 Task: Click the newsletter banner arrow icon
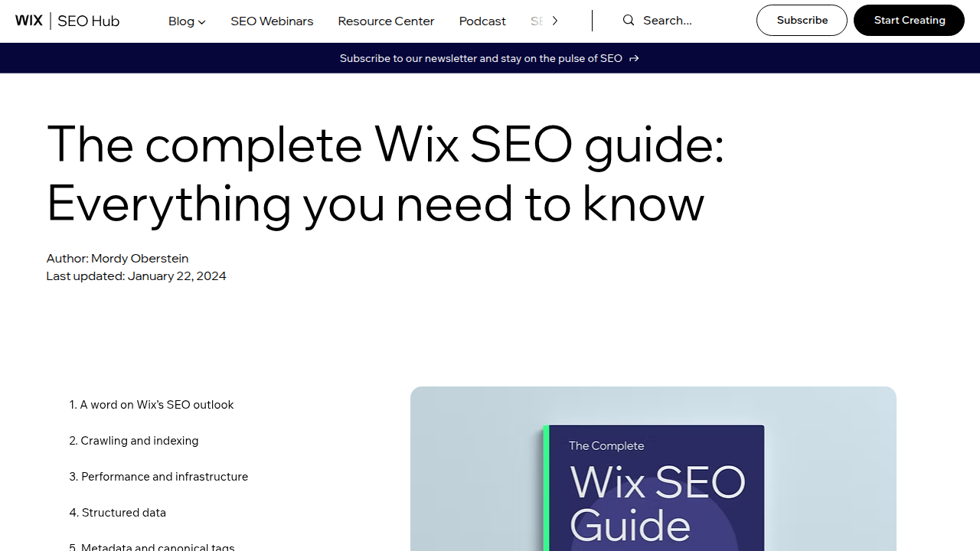[634, 58]
